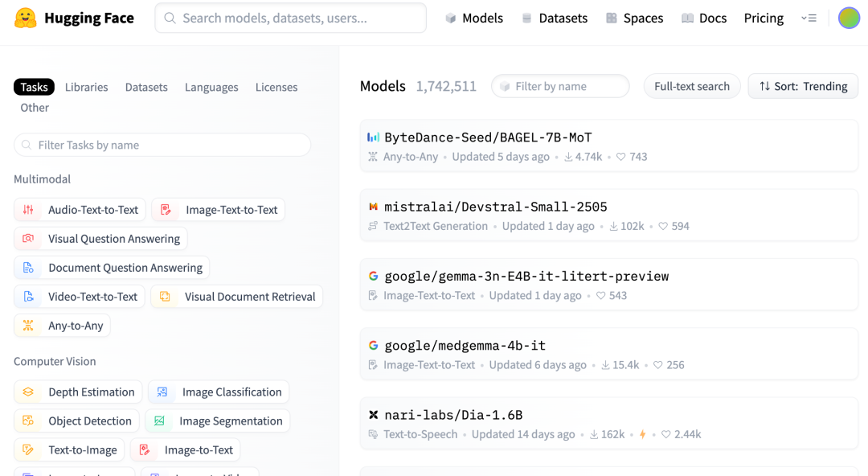
Task: Click the Text-to-Speech label on Dia-1.6B
Action: tap(420, 434)
